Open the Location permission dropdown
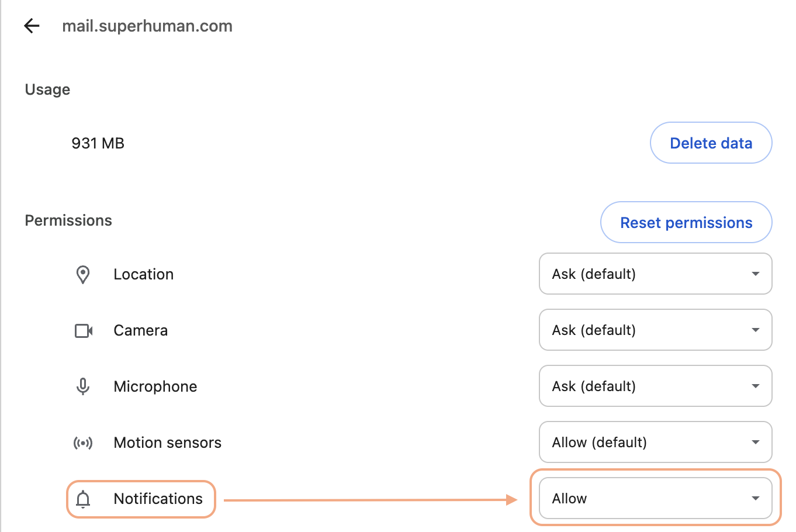This screenshot has height=532, width=796. (655, 274)
